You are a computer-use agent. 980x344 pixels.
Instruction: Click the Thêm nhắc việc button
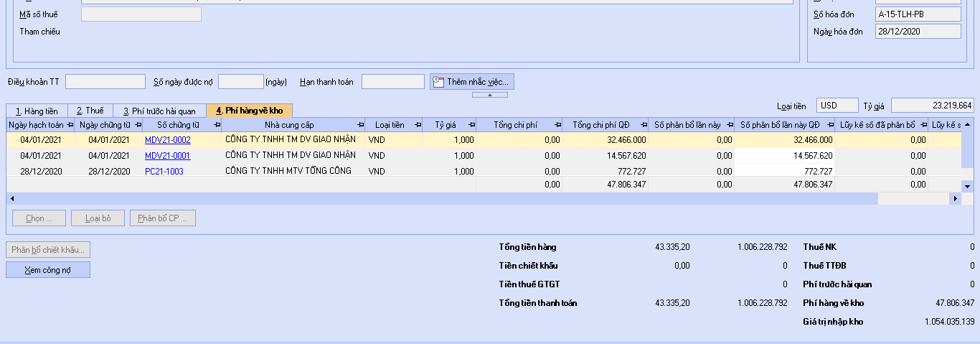point(472,82)
